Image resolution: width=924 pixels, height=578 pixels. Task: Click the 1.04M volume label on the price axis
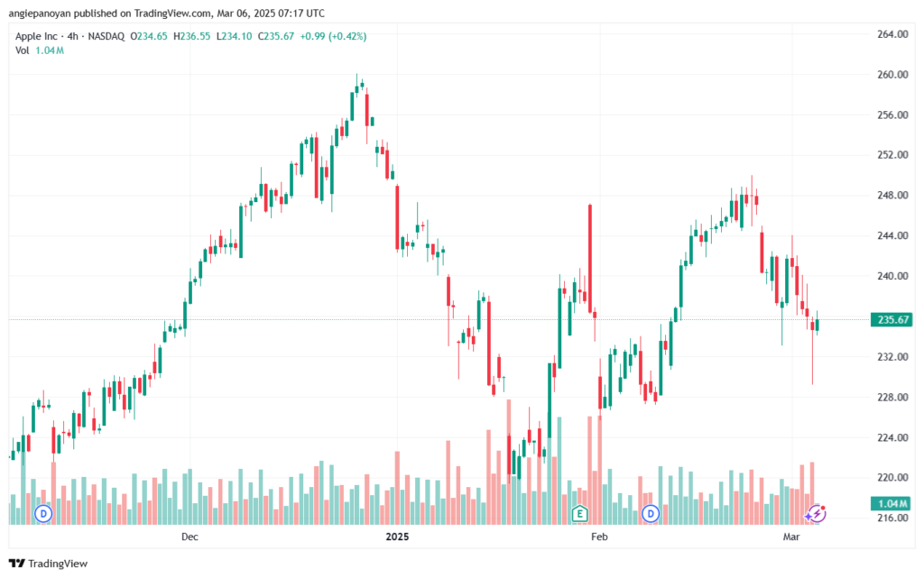[x=892, y=503]
